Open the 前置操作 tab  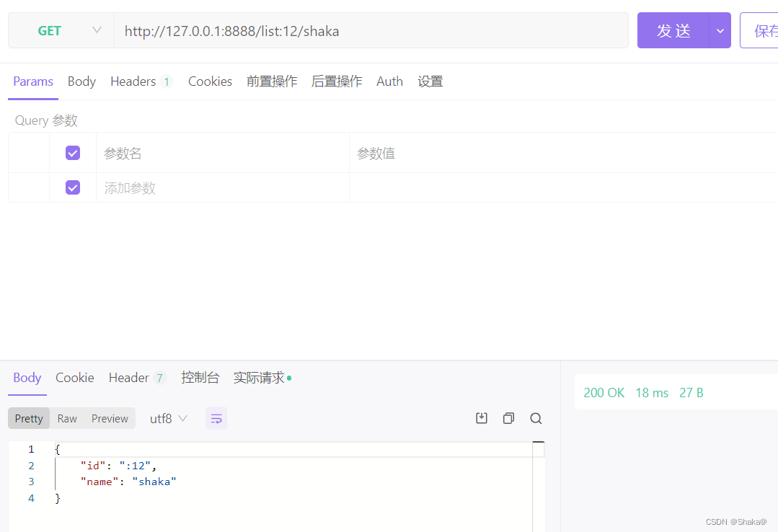[272, 81]
